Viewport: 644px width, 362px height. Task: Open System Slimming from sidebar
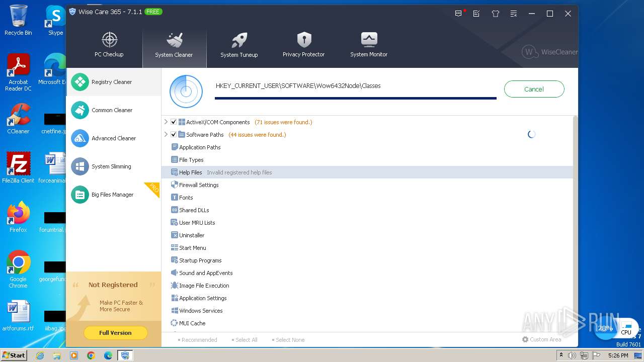[x=114, y=166]
